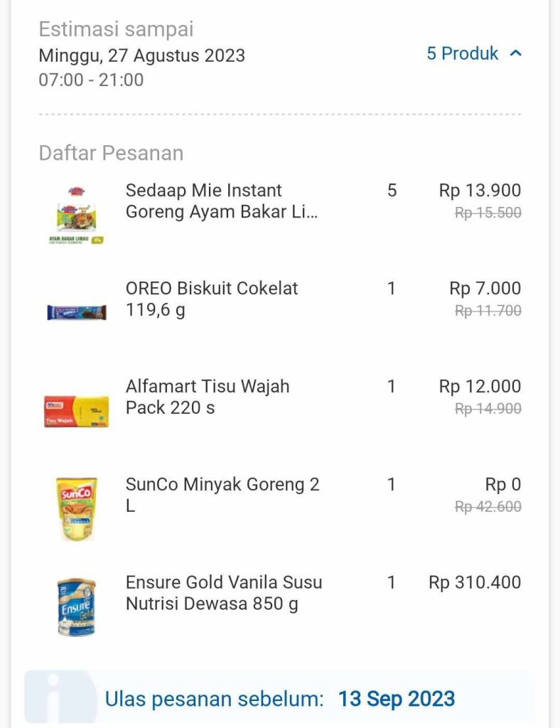Open Sedaap Mie Instant Goreng product name
Screen dimensions: 560x728
[x=222, y=201]
